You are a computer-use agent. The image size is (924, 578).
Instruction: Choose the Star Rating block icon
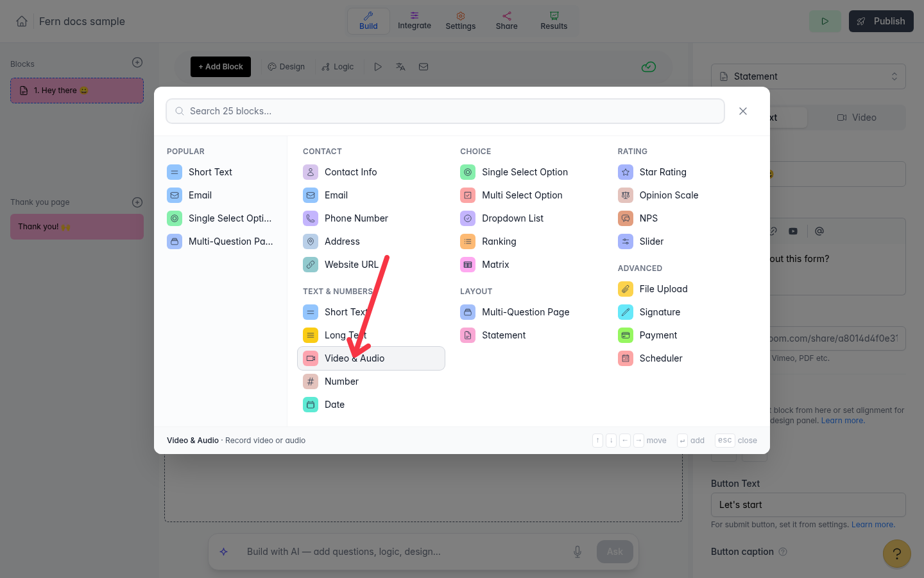coord(625,172)
